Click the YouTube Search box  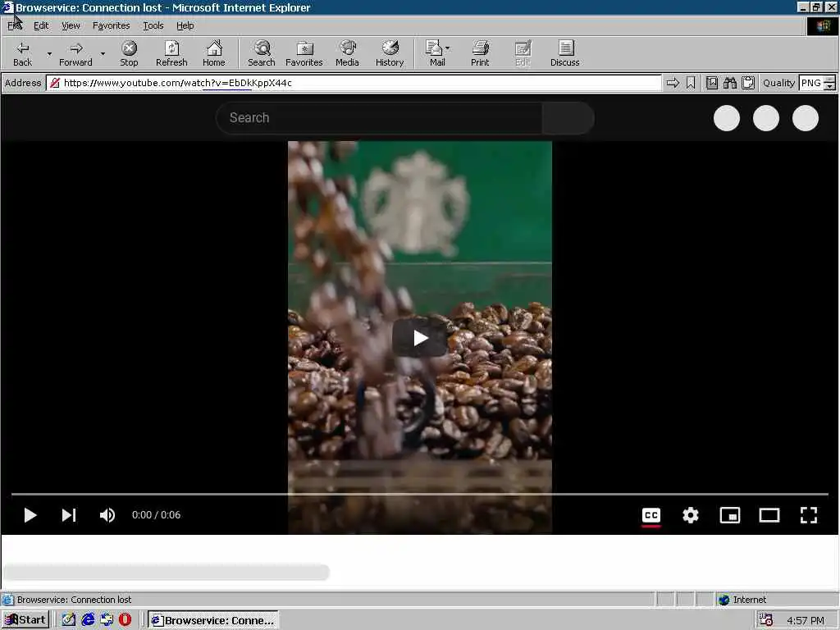(379, 118)
